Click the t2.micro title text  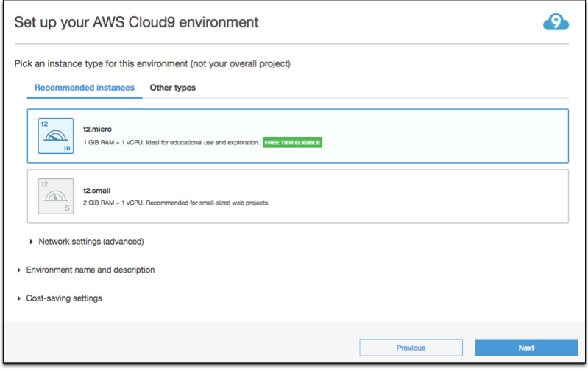97,129
